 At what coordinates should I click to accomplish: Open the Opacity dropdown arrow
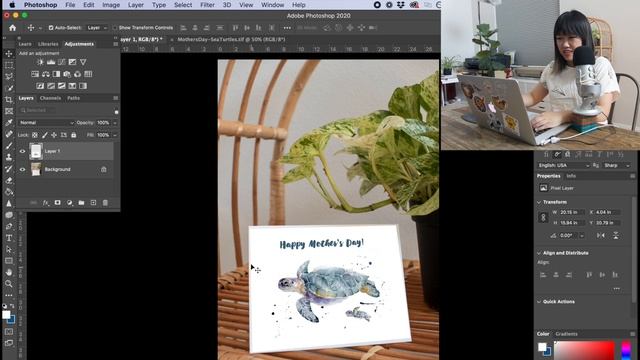(x=115, y=123)
